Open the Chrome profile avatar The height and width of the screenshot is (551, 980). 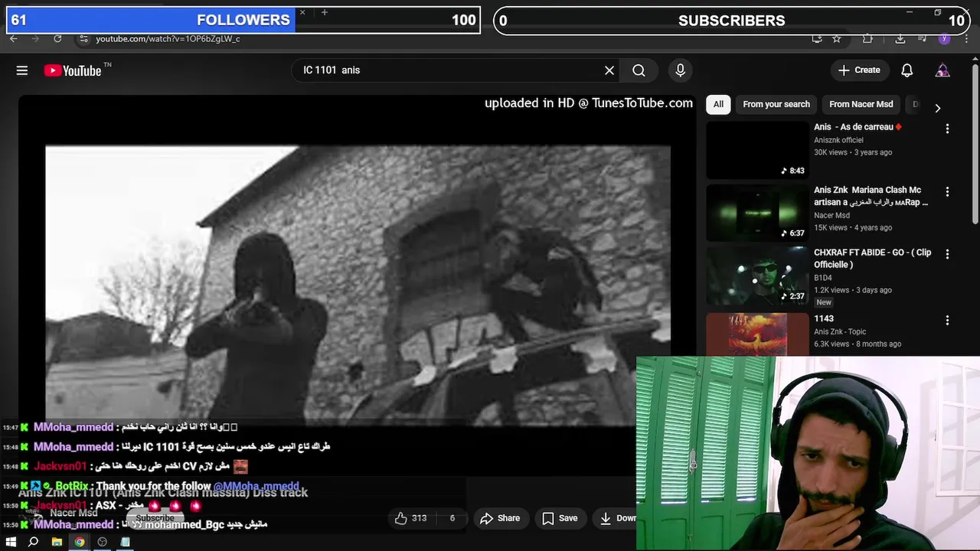click(x=944, y=38)
